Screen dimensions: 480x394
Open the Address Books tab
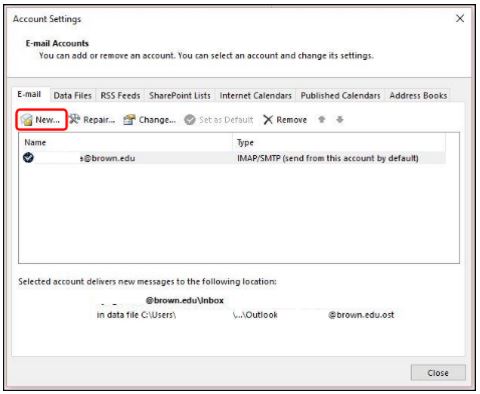418,96
